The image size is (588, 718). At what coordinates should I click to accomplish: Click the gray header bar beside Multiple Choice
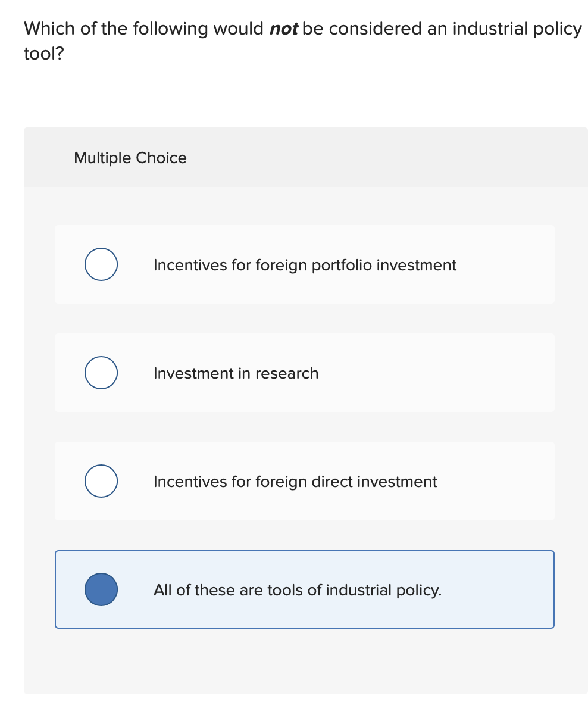coord(387,157)
